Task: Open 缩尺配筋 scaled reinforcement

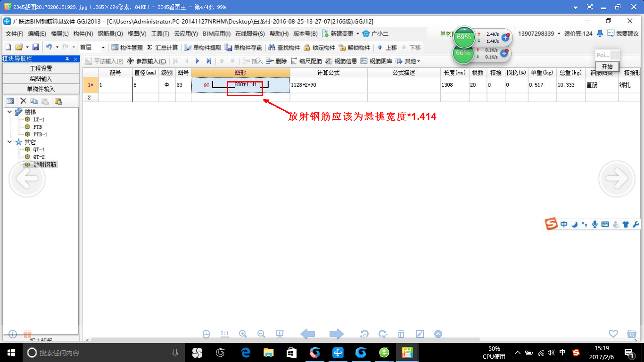Action: point(306,61)
